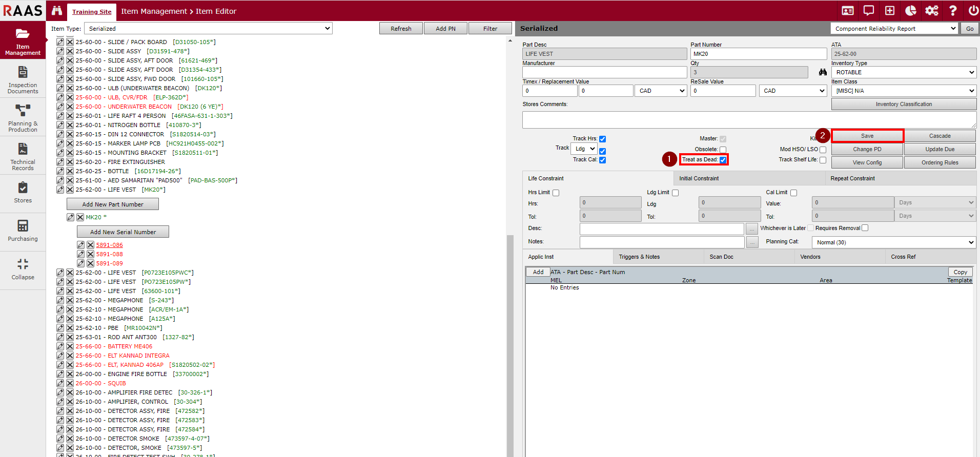Screen dimensions: 980x457
Task: Toggle the Treat as Dead checkbox
Action: pos(723,160)
